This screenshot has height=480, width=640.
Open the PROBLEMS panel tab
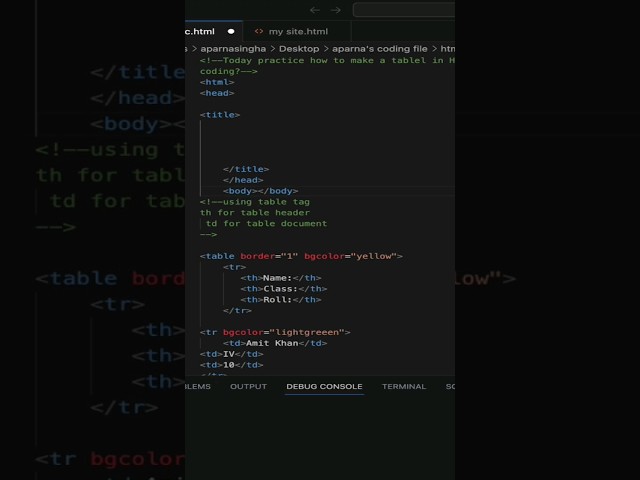(x=198, y=386)
